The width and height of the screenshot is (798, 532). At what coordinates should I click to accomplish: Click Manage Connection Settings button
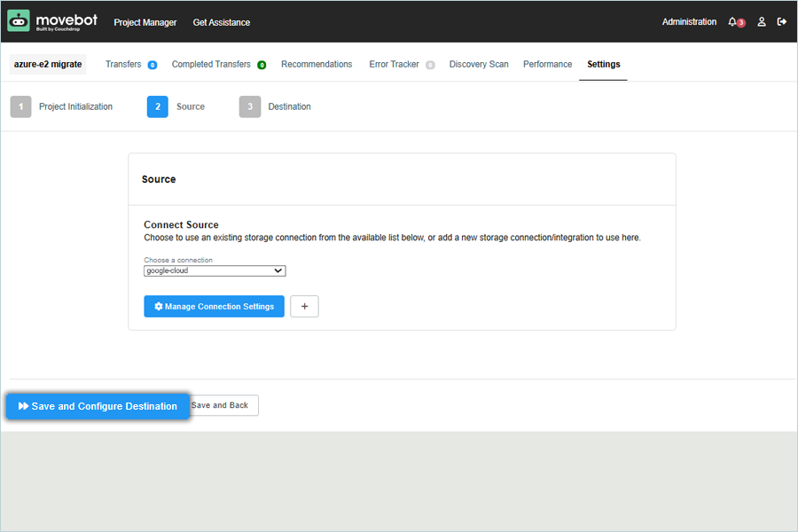pos(214,307)
